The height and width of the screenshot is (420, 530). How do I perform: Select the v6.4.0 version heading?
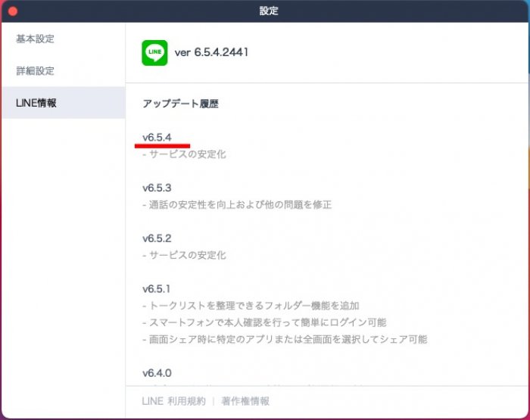pos(157,373)
